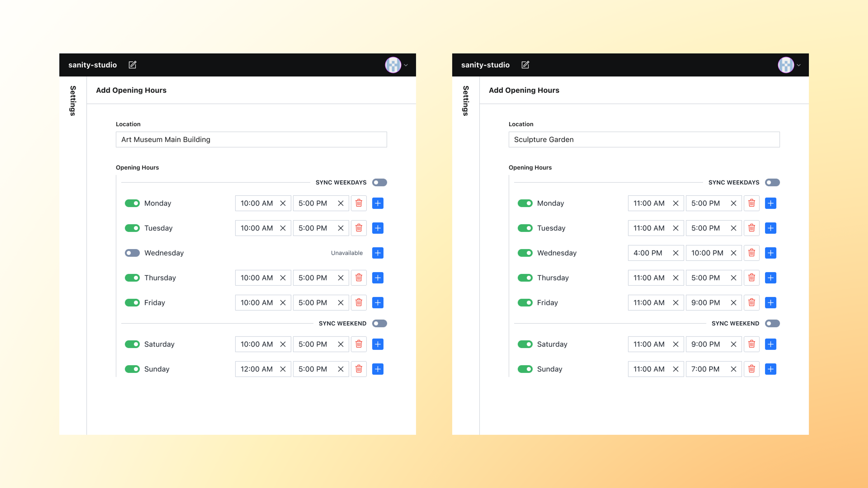Screen dimensions: 868x488
Task: Click the Unavailable label on Wednesday row
Action: coord(347,253)
